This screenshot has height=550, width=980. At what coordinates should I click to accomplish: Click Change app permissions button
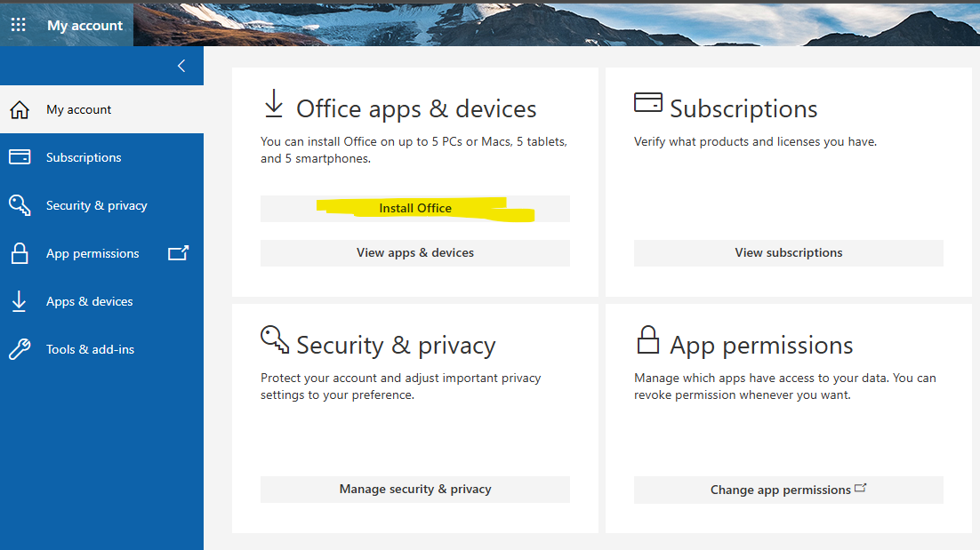789,490
